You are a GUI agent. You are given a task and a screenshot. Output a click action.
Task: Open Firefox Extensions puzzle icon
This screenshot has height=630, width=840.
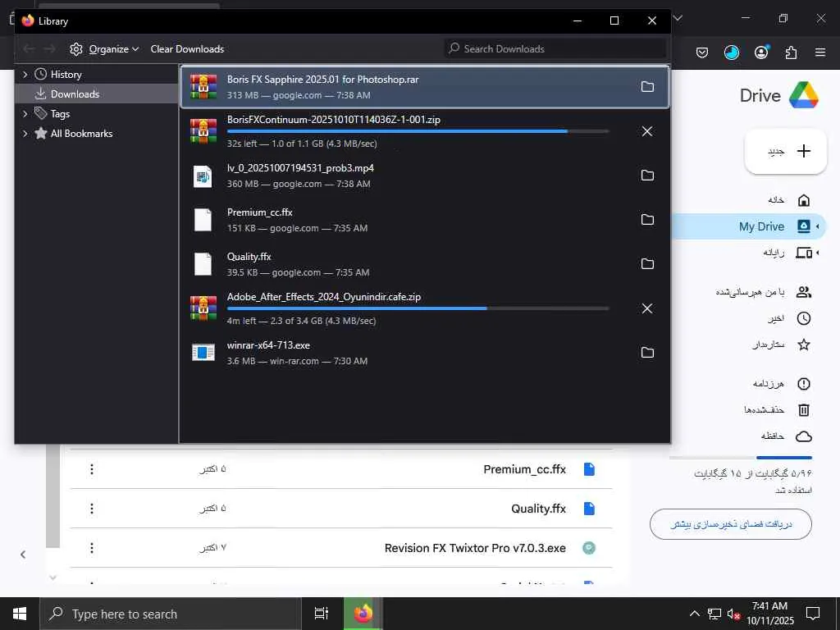tap(791, 52)
